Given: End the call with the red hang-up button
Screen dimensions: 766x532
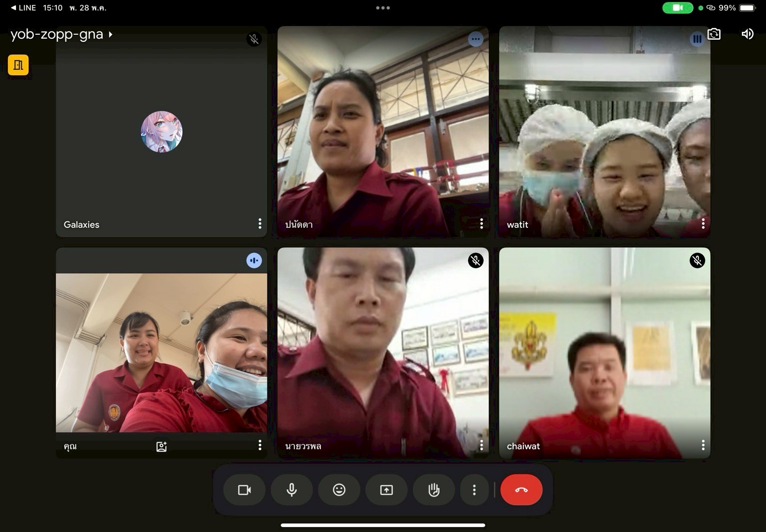Looking at the screenshot, I should click(521, 490).
